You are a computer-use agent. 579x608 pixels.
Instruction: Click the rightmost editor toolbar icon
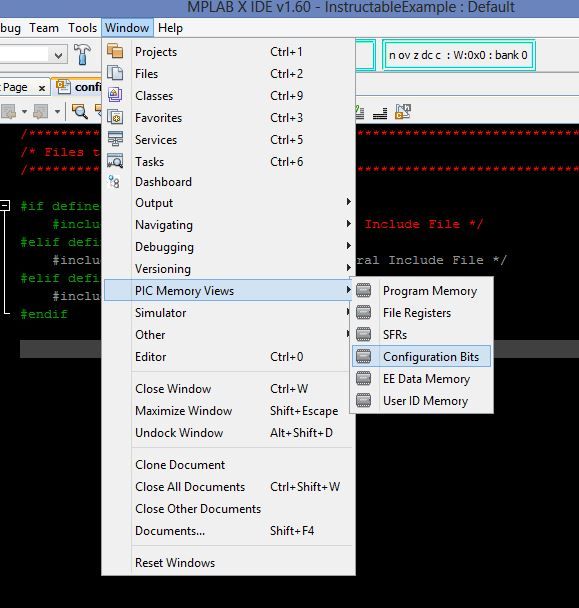[403, 112]
